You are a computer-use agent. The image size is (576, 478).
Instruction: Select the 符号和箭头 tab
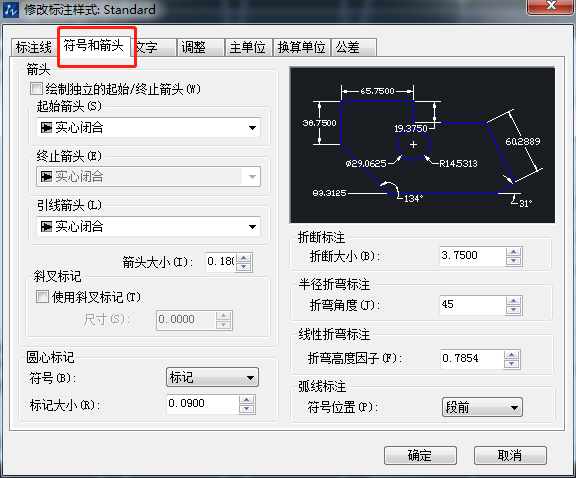[x=94, y=46]
